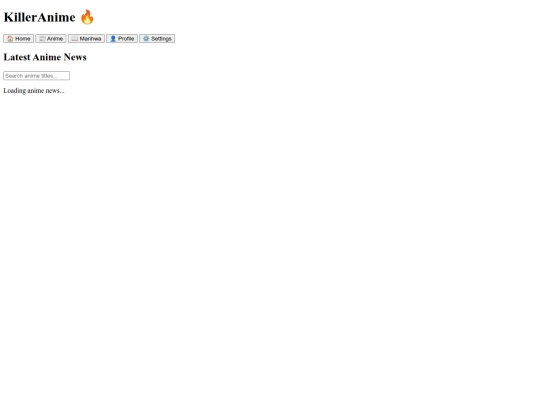Click the gear icon on Settings

click(x=146, y=39)
